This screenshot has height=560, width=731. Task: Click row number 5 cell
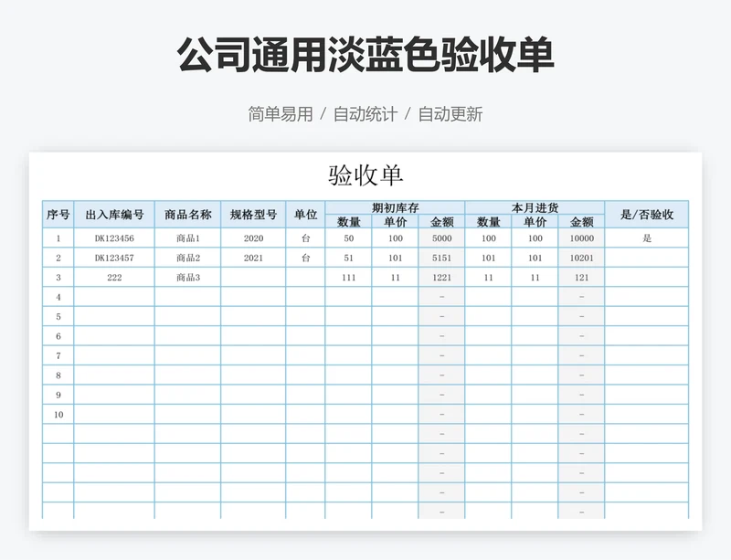tap(58, 317)
